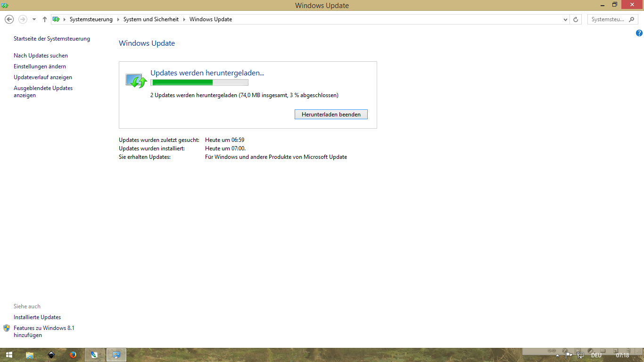Expand the chevron before Systemsteuerung in the address bar

pos(65,19)
